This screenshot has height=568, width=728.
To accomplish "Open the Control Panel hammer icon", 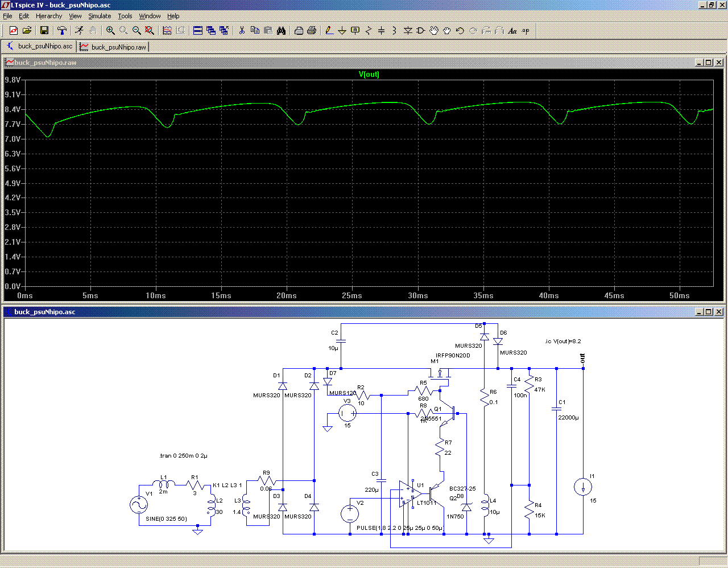I will point(62,31).
